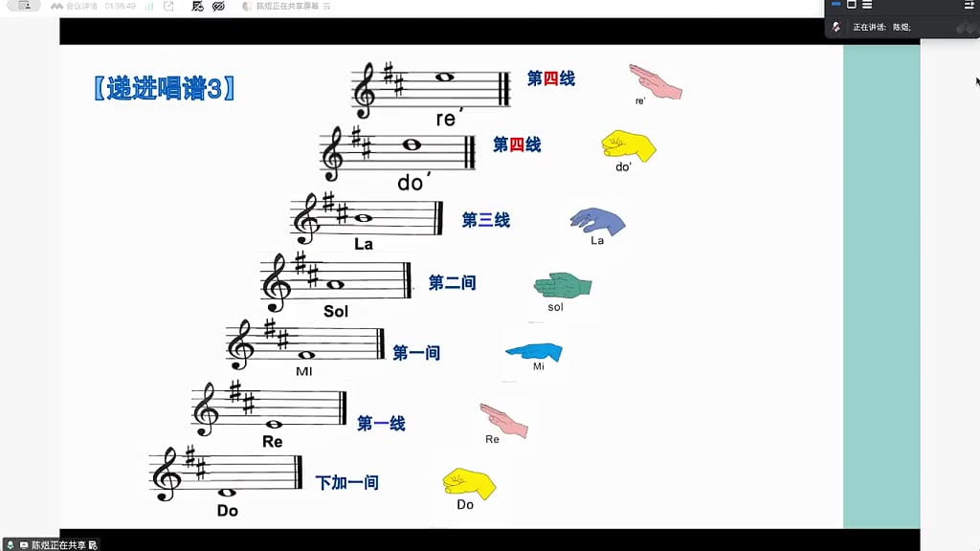This screenshot has width=980, height=551.
Task: Open the menu beside the 陈煜正在共享屏幕 label
Action: coord(327,7)
